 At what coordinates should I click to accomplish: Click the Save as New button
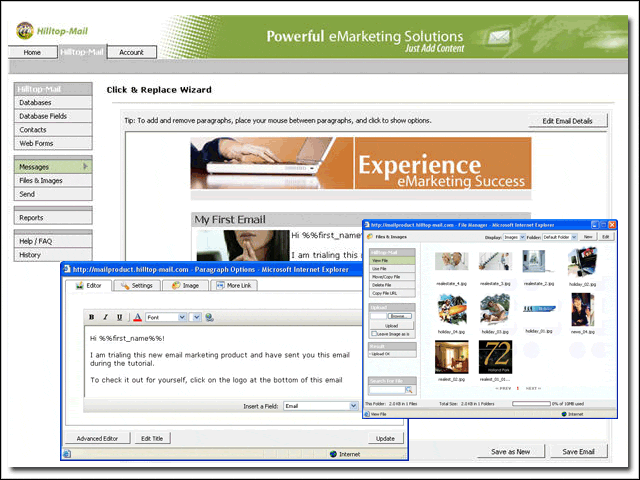click(x=511, y=451)
